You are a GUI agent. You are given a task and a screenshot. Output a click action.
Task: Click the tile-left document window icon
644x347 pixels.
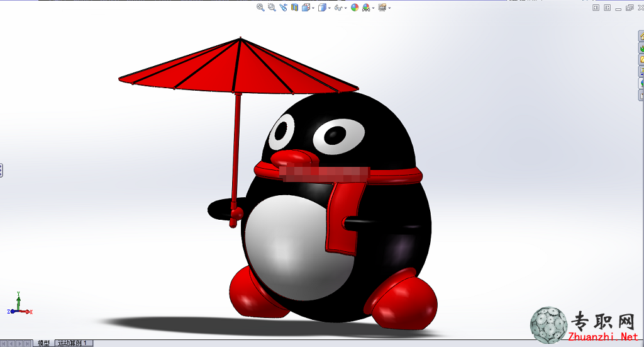596,8
